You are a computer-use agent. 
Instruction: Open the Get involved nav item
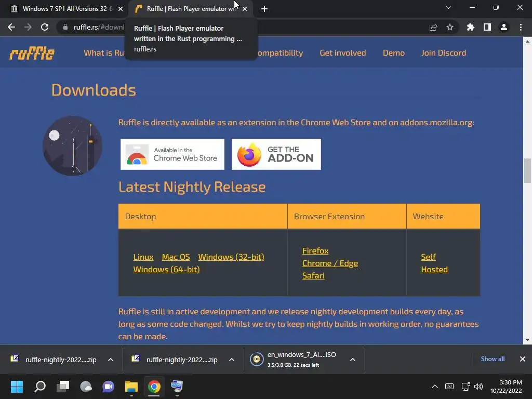point(343,53)
